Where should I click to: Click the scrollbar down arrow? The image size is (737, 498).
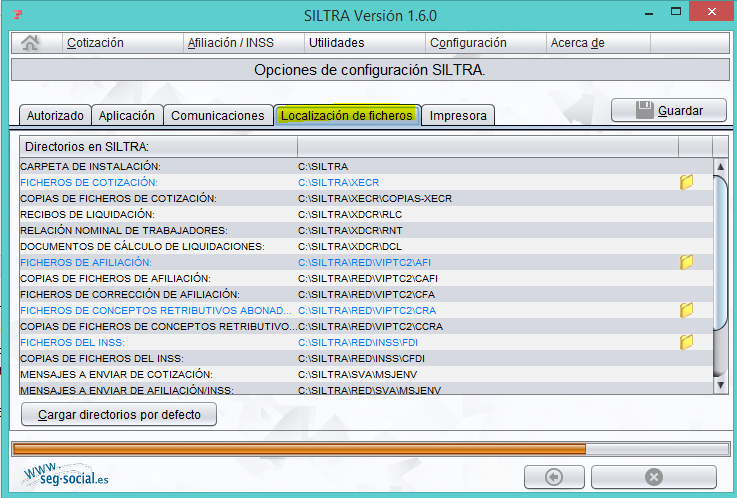tap(720, 385)
